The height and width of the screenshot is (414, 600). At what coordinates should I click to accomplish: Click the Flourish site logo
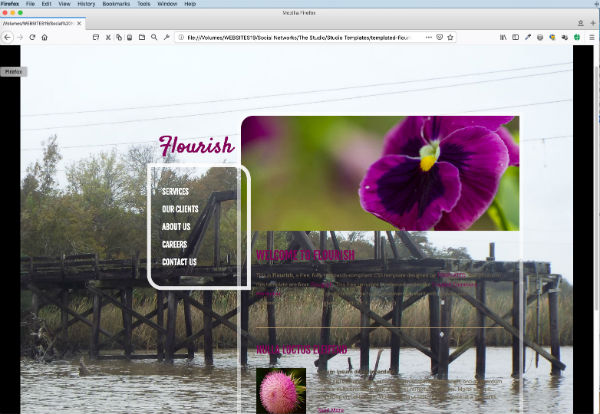(x=196, y=146)
